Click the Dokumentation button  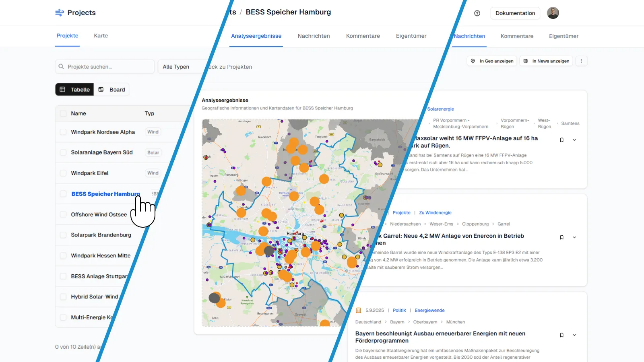(x=515, y=13)
